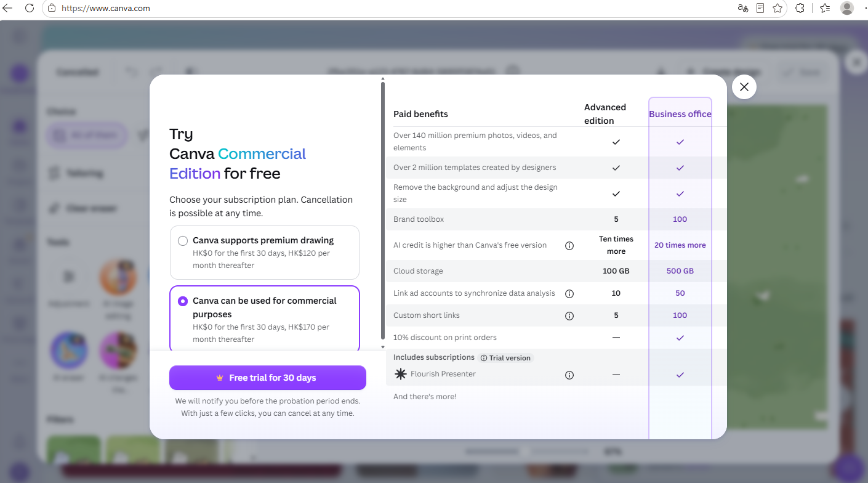Screen dimensions: 868x483
Task: Select 'Canva can be used for commercial purposes' plan
Action: tap(265, 319)
